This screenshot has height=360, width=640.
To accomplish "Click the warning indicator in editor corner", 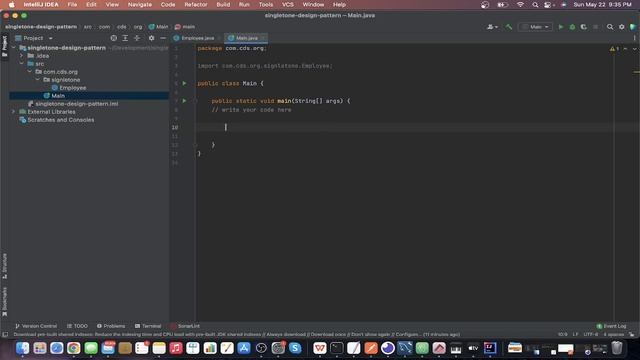I will point(614,49).
